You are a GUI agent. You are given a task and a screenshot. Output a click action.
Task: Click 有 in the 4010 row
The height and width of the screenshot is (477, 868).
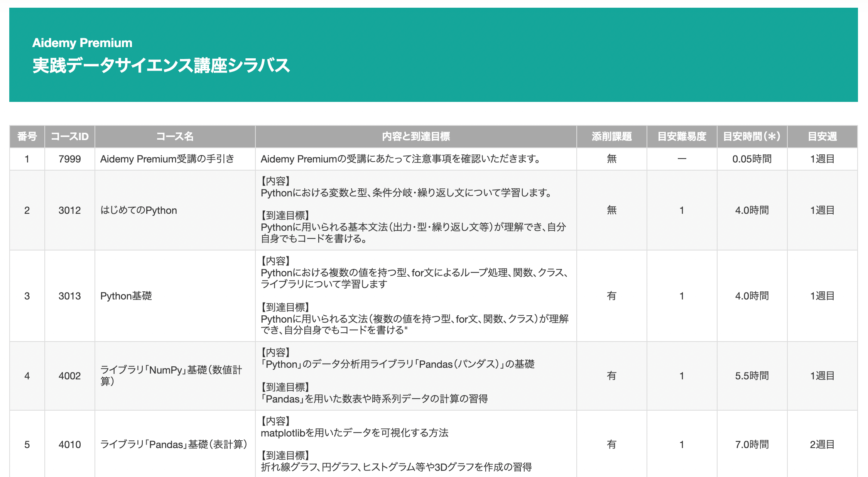612,445
